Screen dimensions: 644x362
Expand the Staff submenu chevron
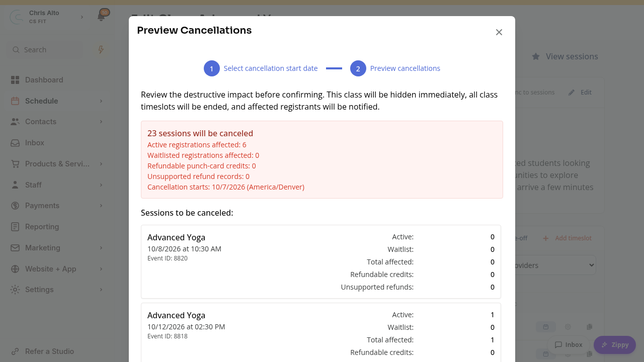coord(101,185)
